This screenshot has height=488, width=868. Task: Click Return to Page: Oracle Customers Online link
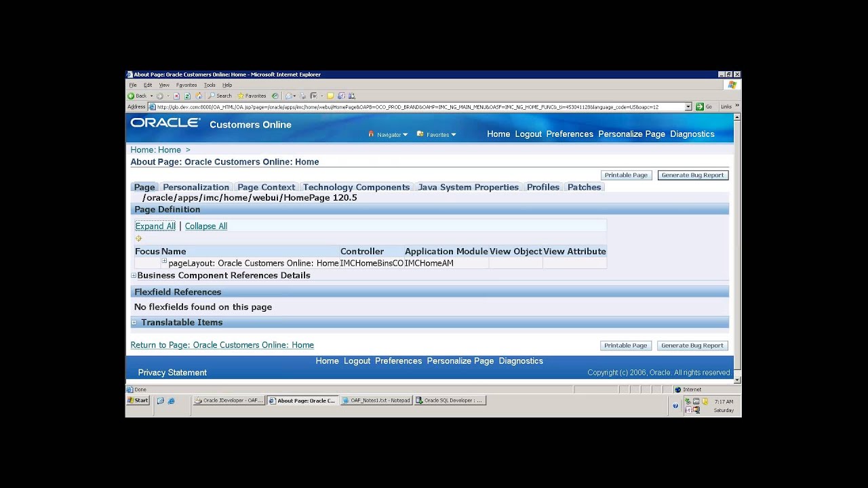point(222,345)
